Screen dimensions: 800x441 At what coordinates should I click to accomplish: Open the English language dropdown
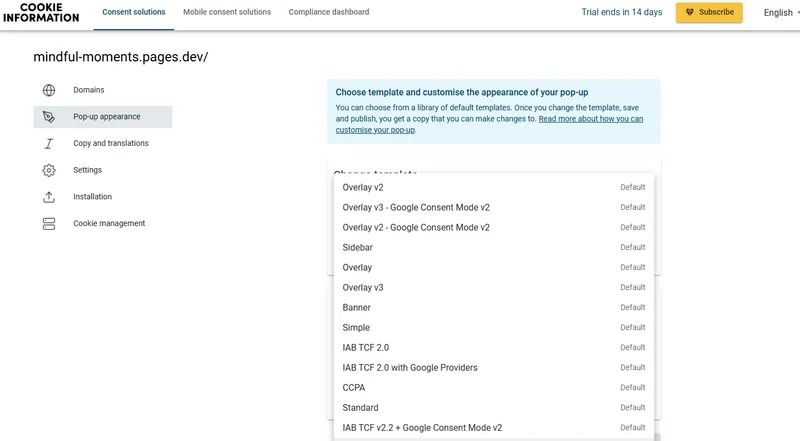click(x=781, y=13)
